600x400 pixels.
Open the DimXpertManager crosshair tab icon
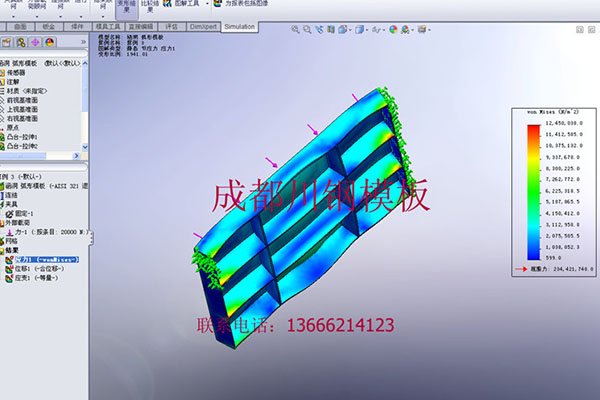(x=35, y=42)
